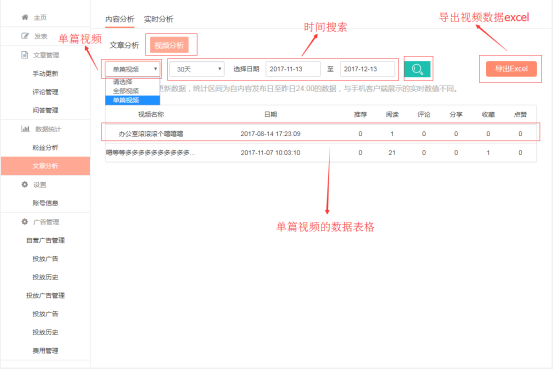
Task: Click the 推荐 column header
Action: [x=360, y=114]
